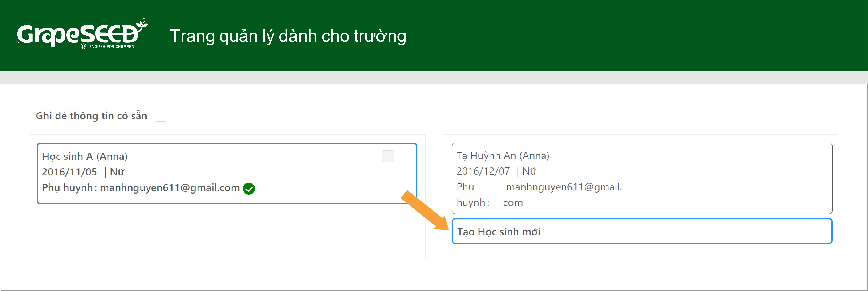Click the 'manhnguyen611@gmail.' text in the right card
The image size is (868, 291).
point(564,187)
